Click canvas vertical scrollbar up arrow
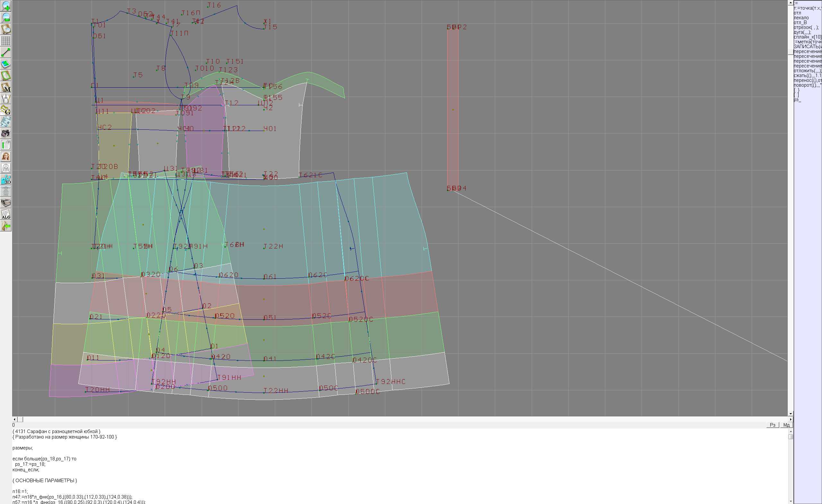 (x=790, y=3)
